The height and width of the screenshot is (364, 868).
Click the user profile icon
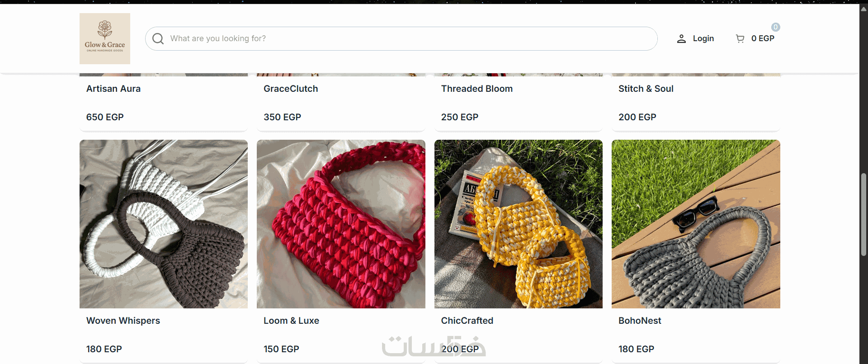(681, 39)
